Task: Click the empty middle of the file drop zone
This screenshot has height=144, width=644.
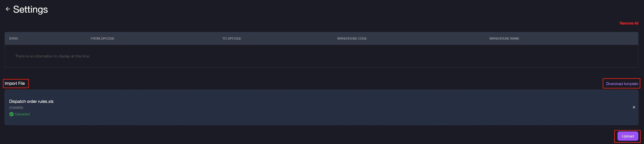Action: pyautogui.click(x=321, y=107)
